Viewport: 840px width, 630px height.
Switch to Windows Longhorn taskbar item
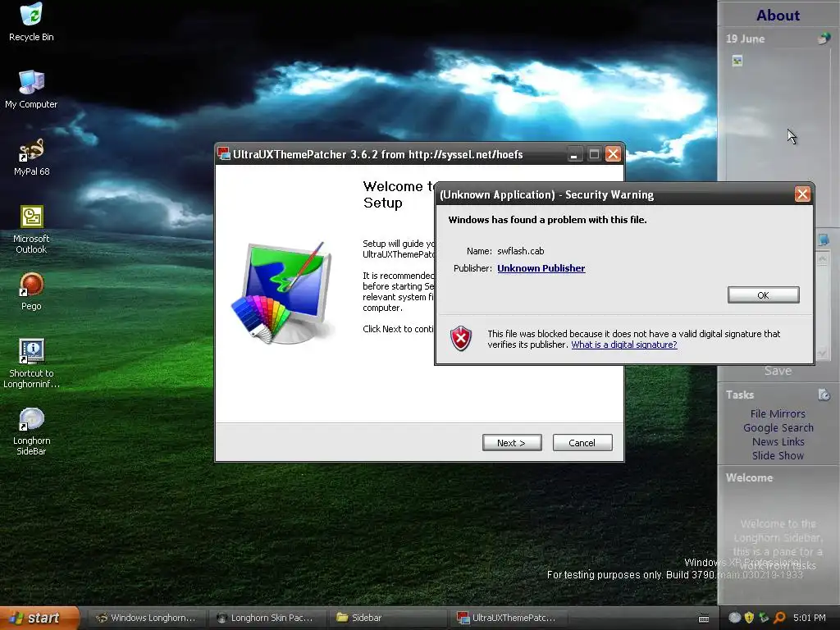pos(145,618)
